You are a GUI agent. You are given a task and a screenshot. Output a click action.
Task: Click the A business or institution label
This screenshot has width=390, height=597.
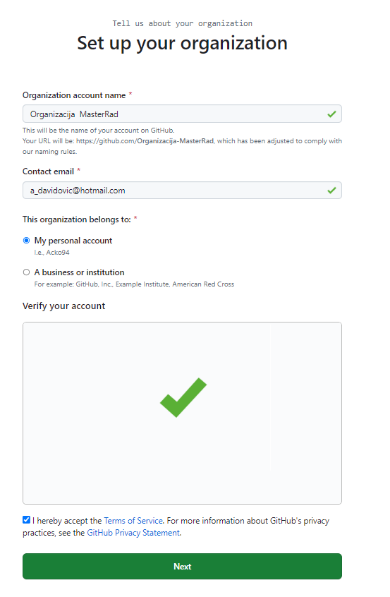tap(79, 272)
